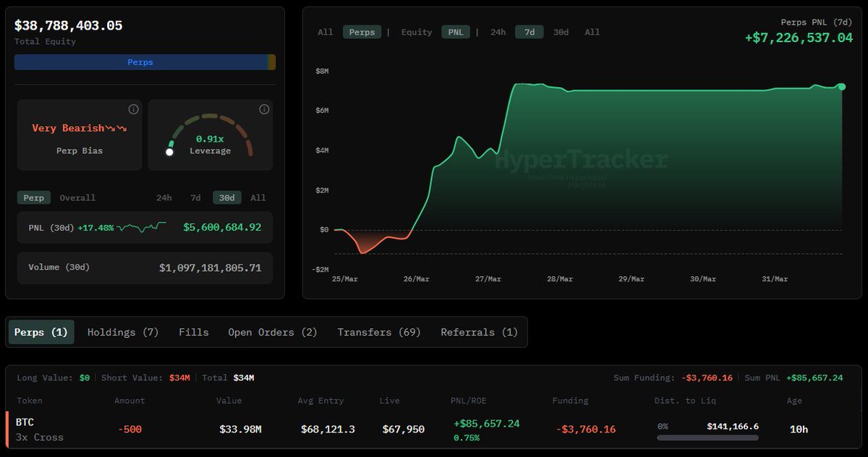Click the +17.48% PNL percentage

(95, 227)
